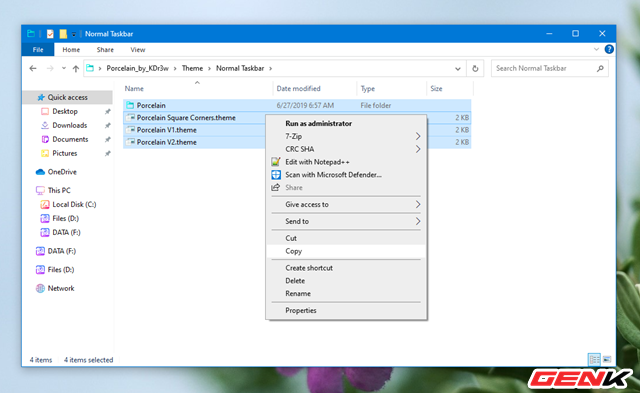This screenshot has width=640, height=393.
Task: Open the address bar history dropdown
Action: (458, 69)
